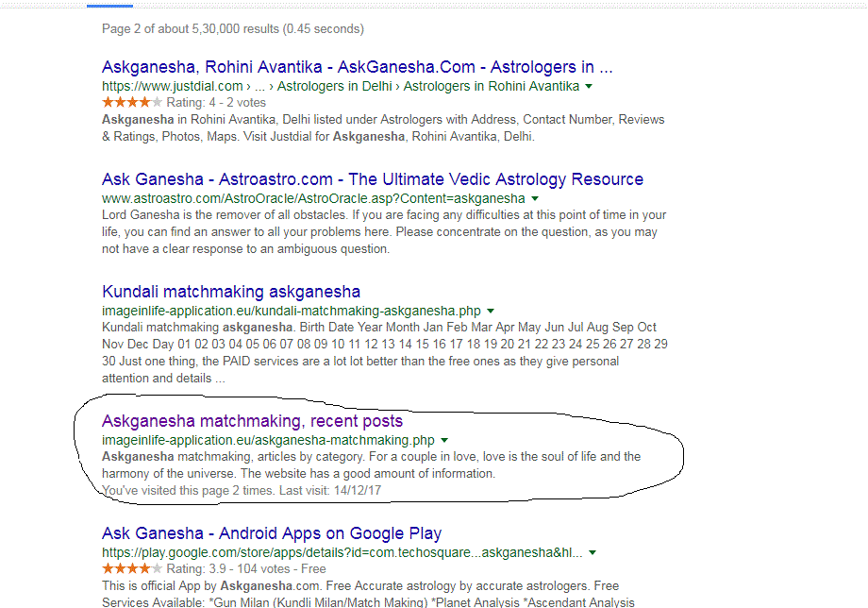Click 'You've visited this page 2 times' note

click(x=242, y=491)
